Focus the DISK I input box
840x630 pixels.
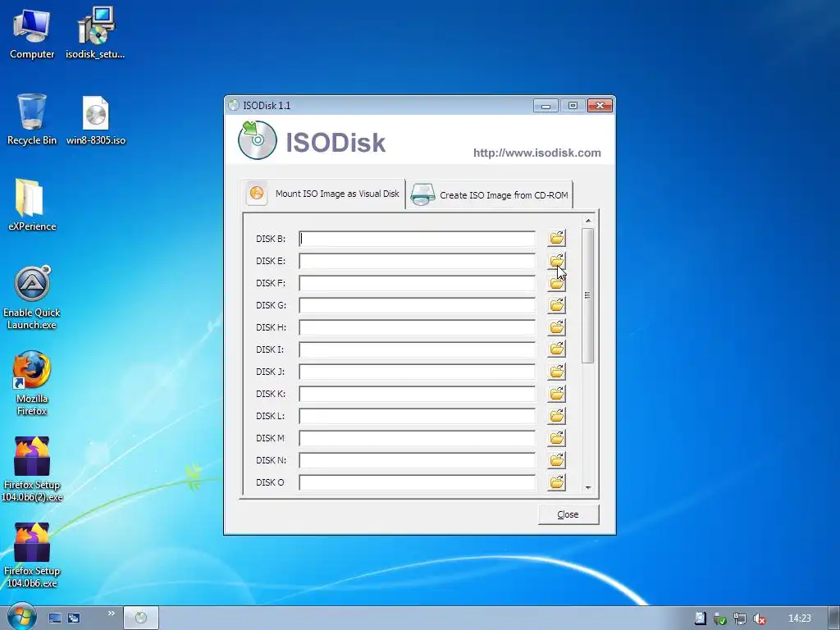417,349
